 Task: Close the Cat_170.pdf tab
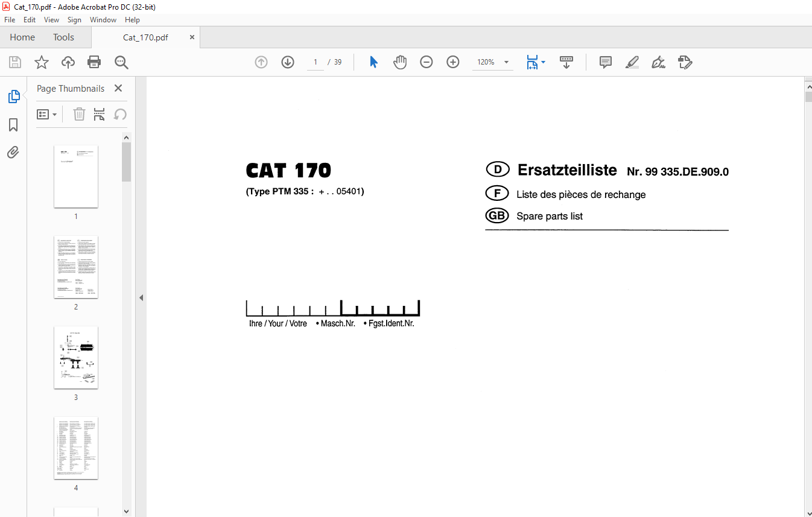coord(192,37)
